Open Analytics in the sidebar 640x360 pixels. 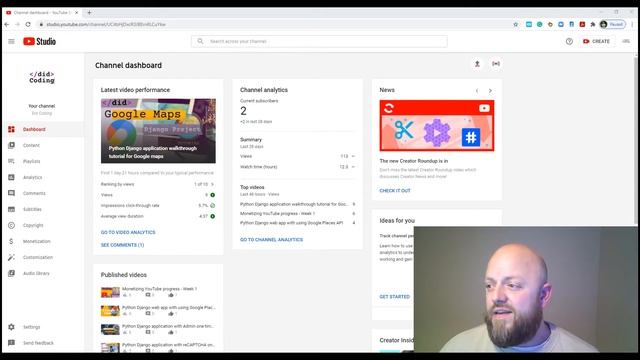coord(43,177)
